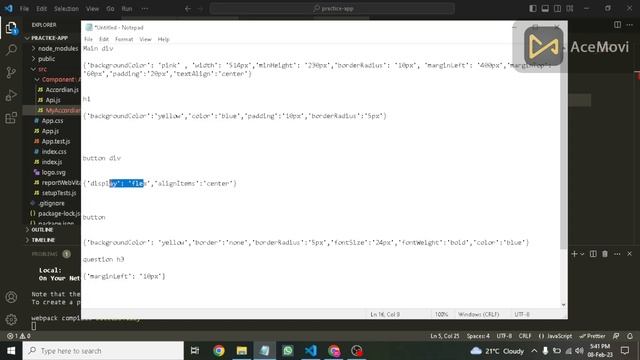The height and width of the screenshot is (360, 640).
Task: Close the bottom panel
Action: [x=629, y=254]
